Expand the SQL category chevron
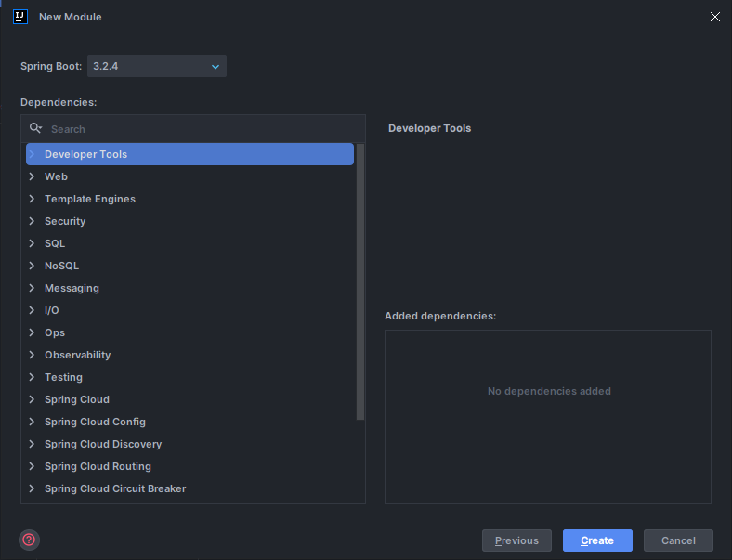Image resolution: width=732 pixels, height=560 pixels. click(32, 243)
